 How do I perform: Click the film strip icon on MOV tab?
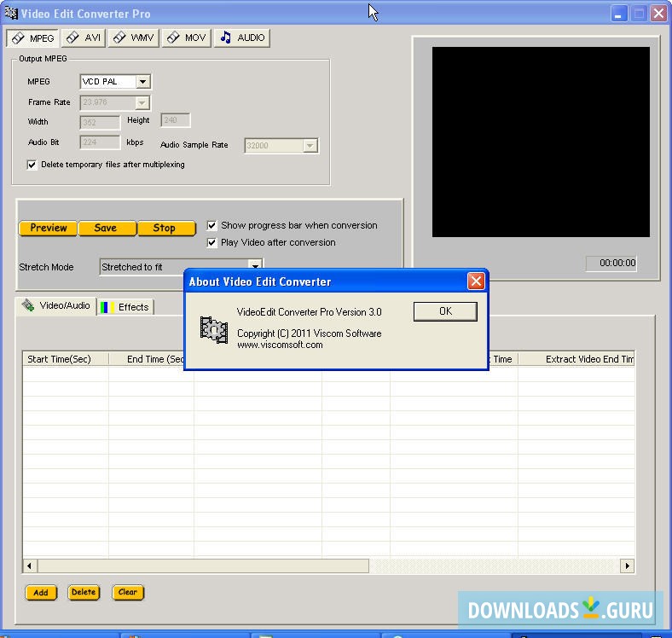pos(173,38)
